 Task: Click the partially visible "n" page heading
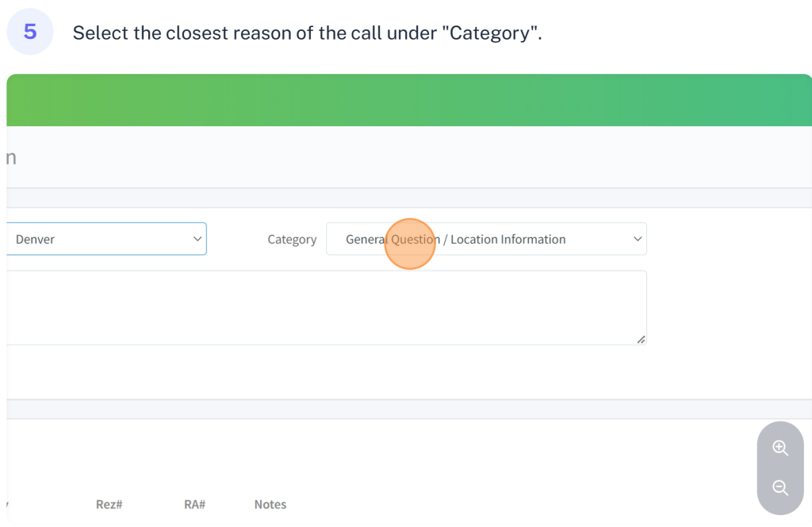tap(12, 157)
